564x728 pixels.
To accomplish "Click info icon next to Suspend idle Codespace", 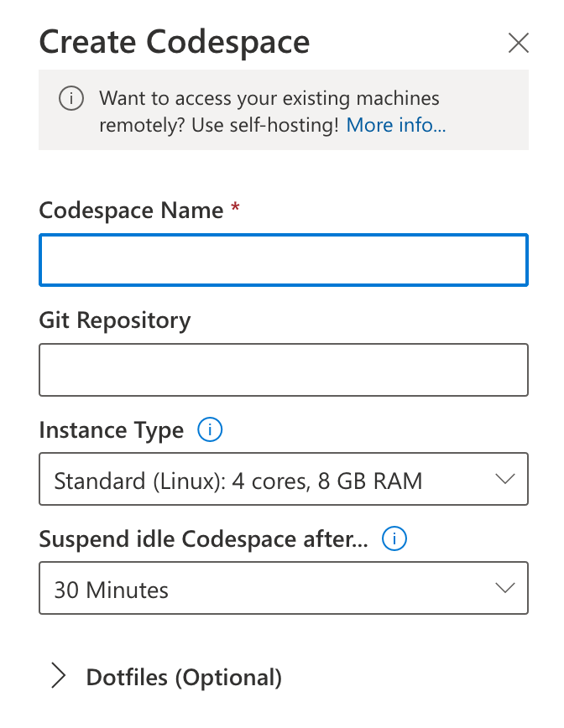I will pyautogui.click(x=394, y=539).
